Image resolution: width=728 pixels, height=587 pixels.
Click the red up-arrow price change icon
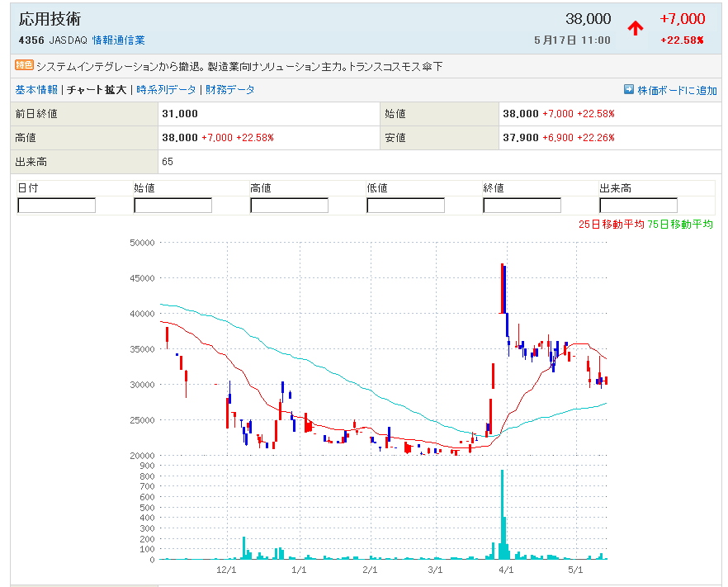coord(635,28)
